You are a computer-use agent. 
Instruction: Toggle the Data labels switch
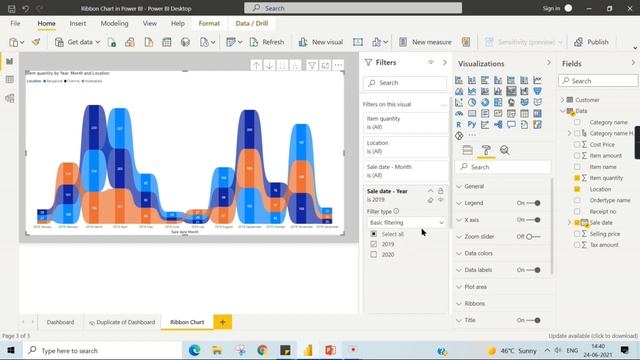(533, 270)
